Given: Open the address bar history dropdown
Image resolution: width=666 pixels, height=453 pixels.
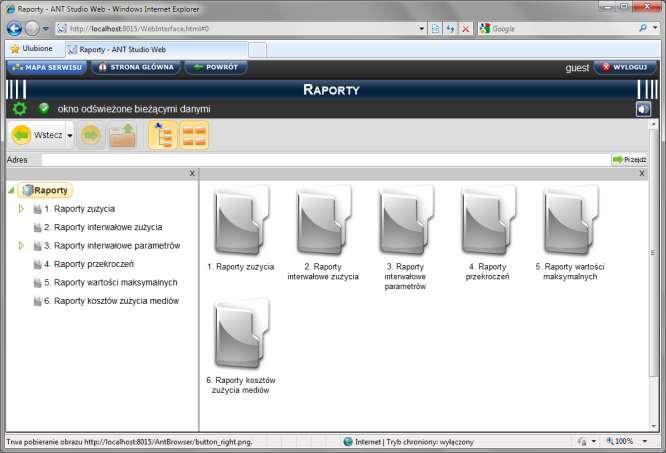Looking at the screenshot, I should pyautogui.click(x=421, y=29).
